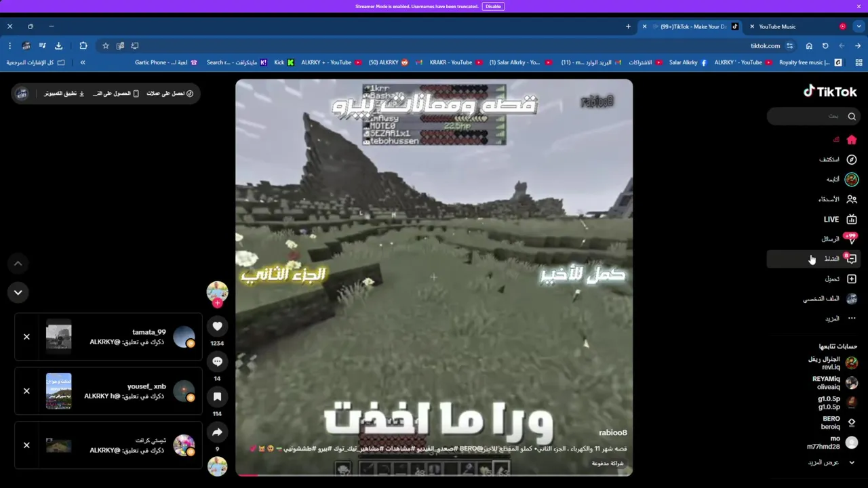Close the YouTube Music tab
Screen dimensions: 868x488
click(752, 26)
